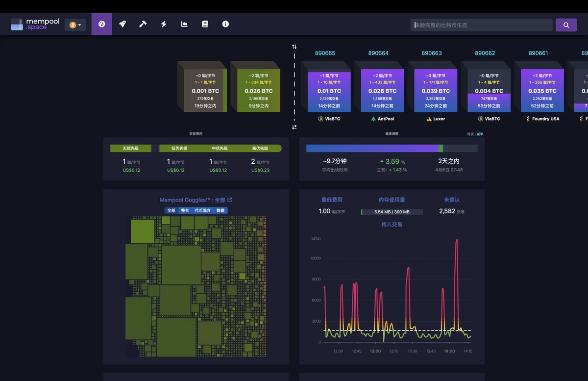Click the ViaBTC pool icon under block 890662
588x381 pixels.
point(481,119)
